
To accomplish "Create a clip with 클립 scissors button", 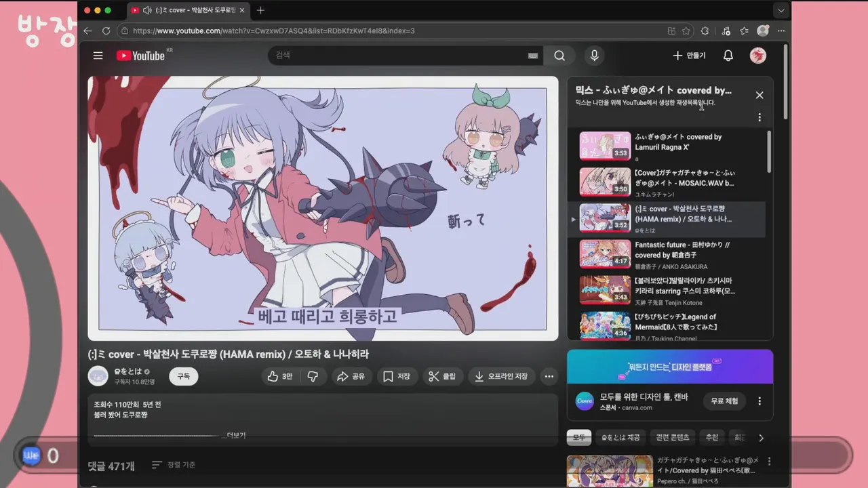I will click(442, 376).
